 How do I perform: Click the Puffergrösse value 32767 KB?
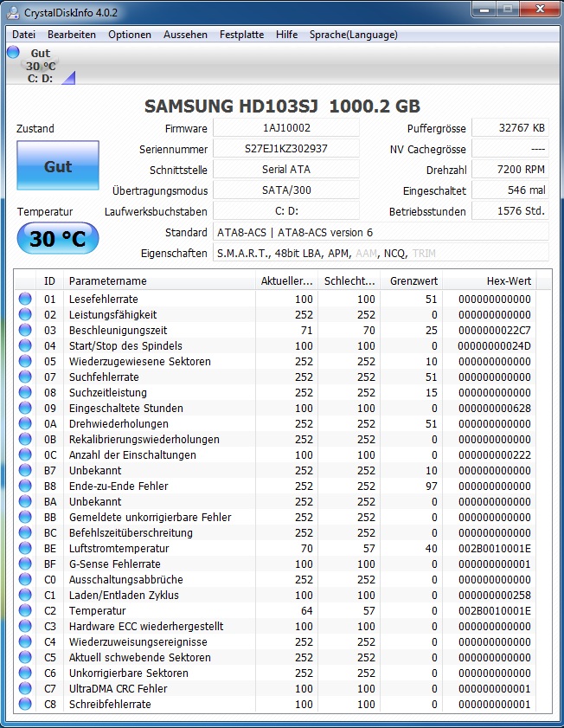[x=510, y=127]
